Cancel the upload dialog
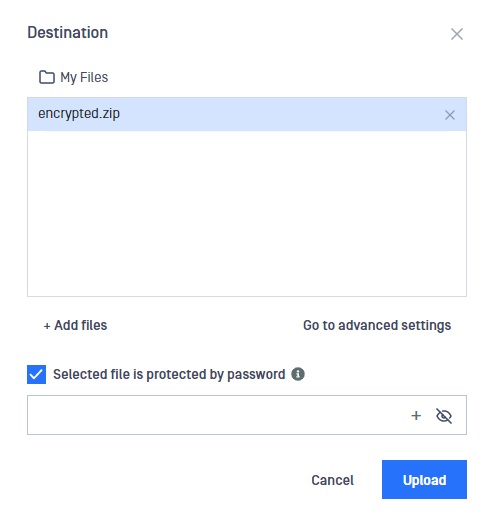The image size is (494, 517). coord(332,480)
